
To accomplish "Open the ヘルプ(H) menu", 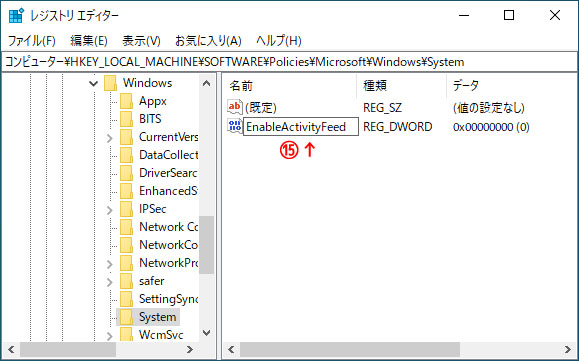I will click(x=279, y=41).
